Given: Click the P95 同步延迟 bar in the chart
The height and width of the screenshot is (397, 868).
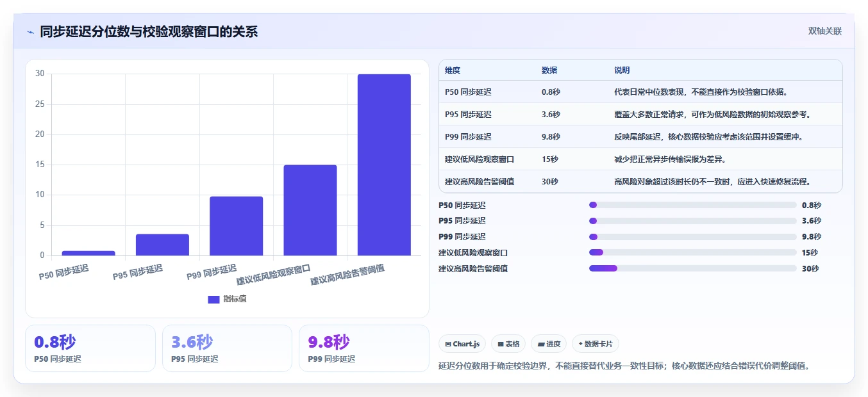Looking at the screenshot, I should [x=162, y=245].
